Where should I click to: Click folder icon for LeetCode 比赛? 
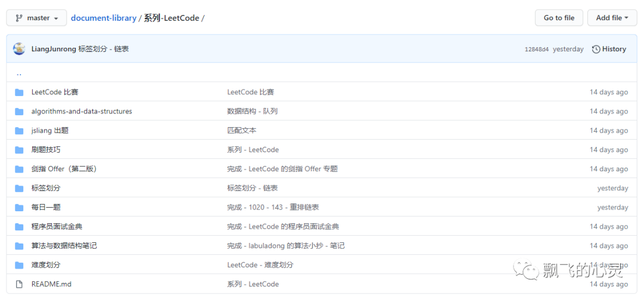tap(19, 92)
